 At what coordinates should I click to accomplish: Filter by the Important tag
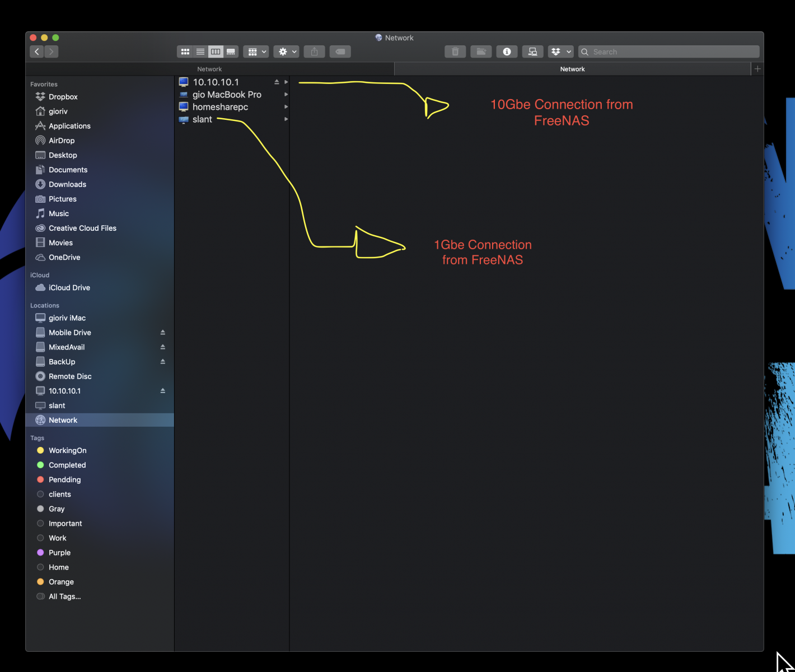100,523
